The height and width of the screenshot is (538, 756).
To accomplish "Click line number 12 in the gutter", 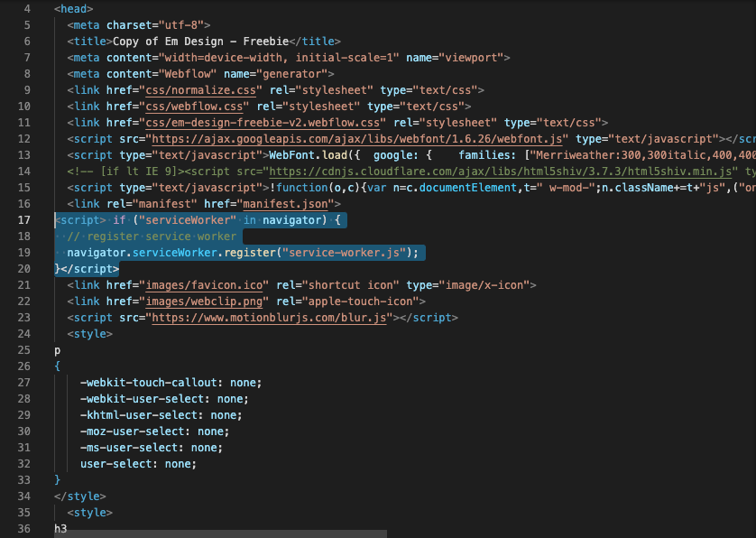I will coord(24,139).
